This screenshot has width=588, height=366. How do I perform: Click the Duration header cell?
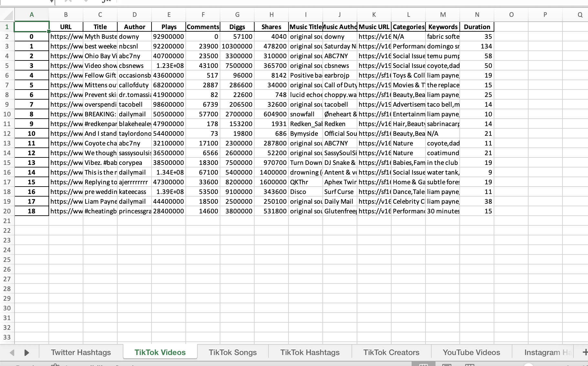pos(477,27)
